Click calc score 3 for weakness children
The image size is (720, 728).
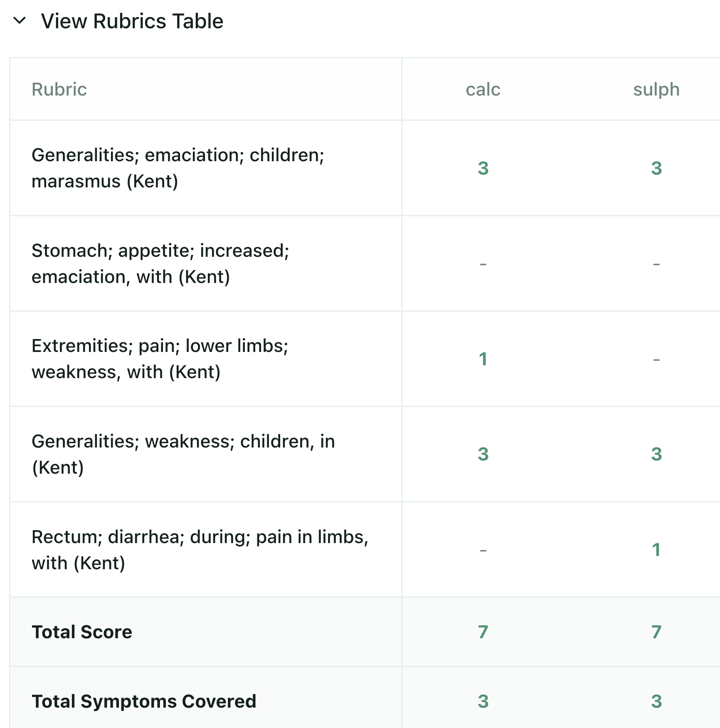483,454
